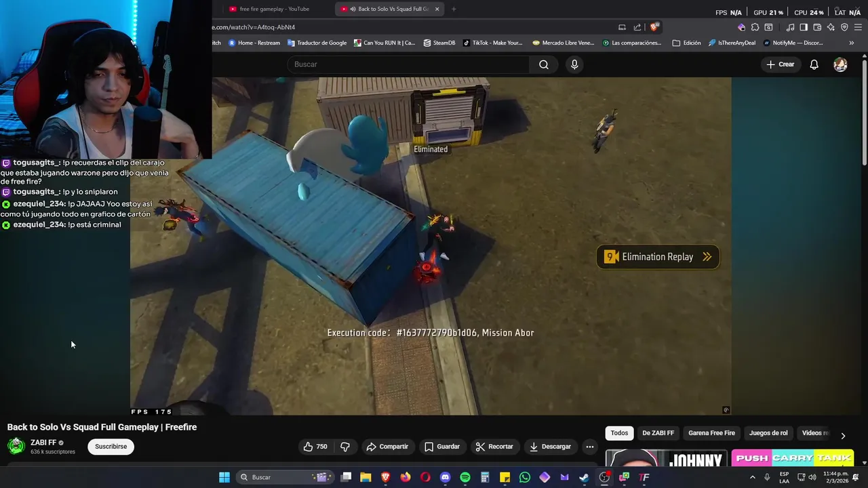Select the De ZABI FF chip
The image size is (868, 488).
658,433
